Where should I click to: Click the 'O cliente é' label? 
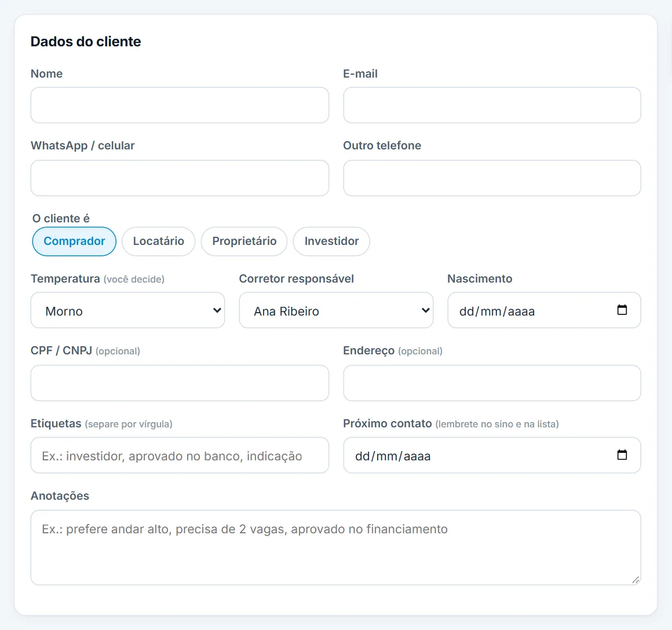(61, 218)
